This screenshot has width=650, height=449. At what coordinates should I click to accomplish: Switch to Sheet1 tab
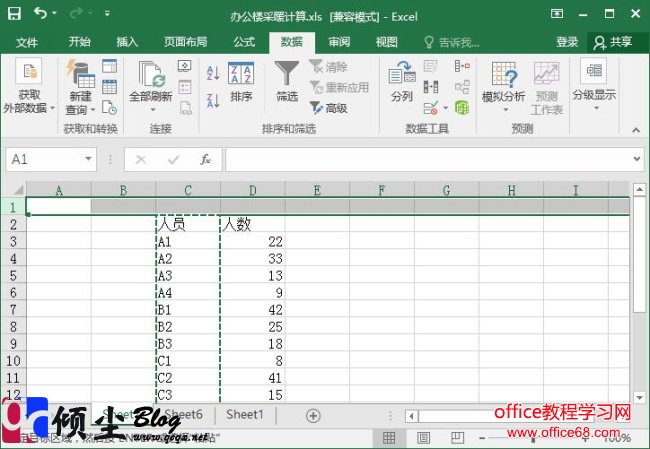[x=245, y=414]
